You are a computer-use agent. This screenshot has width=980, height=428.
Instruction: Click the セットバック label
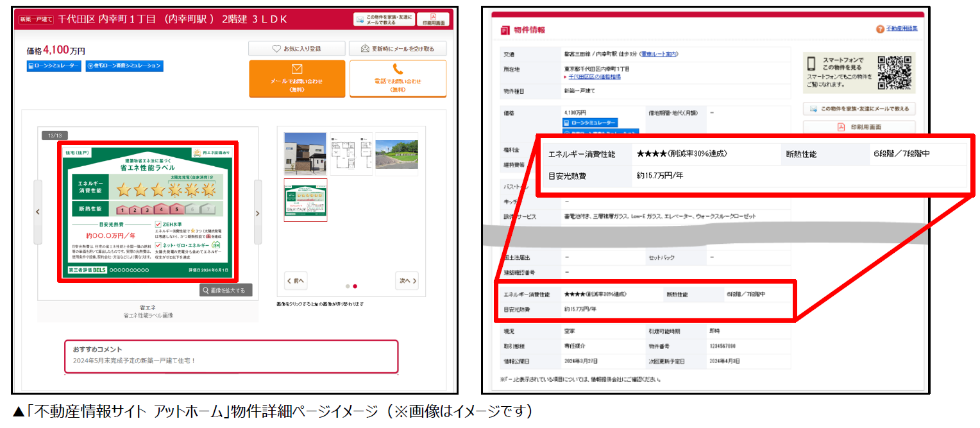point(661,257)
